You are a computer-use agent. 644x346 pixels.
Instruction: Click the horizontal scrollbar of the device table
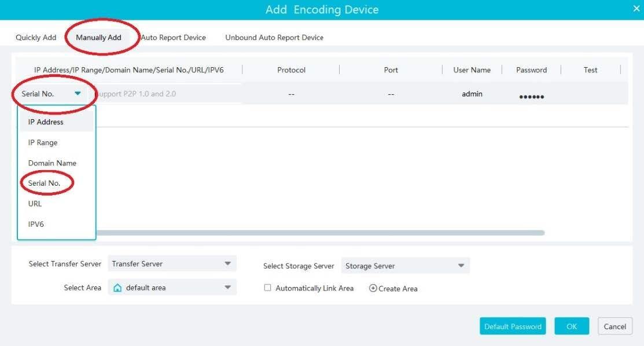tap(321, 233)
